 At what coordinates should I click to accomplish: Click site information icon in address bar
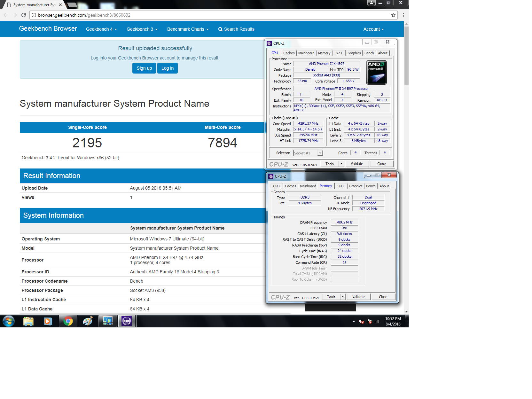pyautogui.click(x=34, y=15)
